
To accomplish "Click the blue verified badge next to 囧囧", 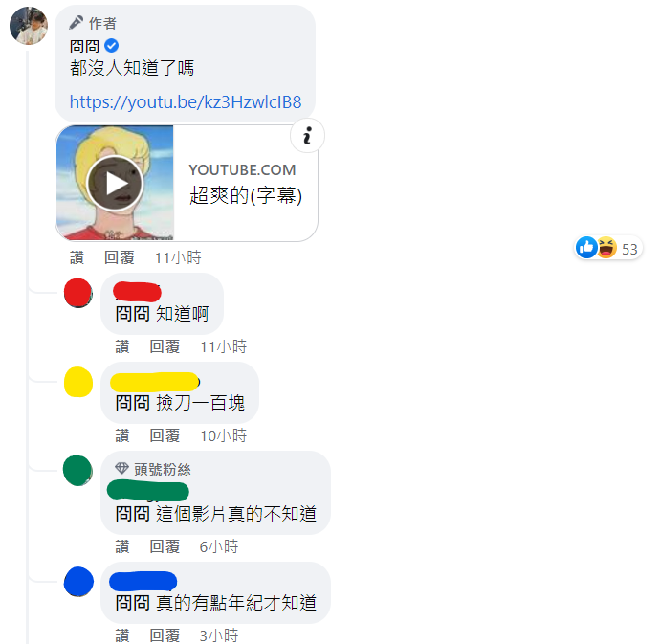I will coord(111,46).
